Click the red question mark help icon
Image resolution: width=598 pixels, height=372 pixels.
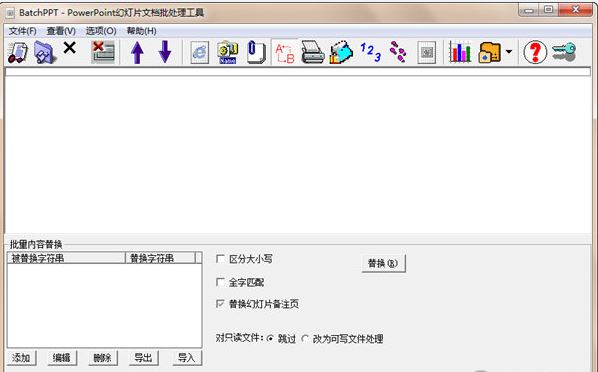tap(535, 52)
